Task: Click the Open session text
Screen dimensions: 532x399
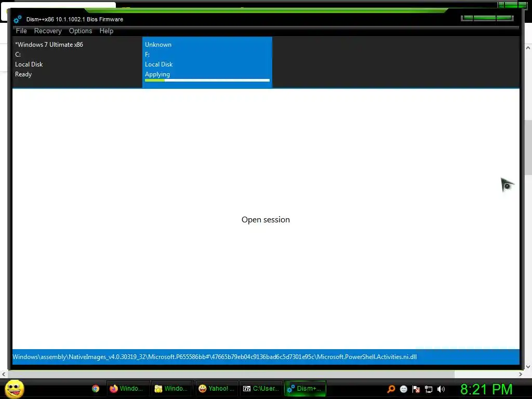Action: coord(265,220)
